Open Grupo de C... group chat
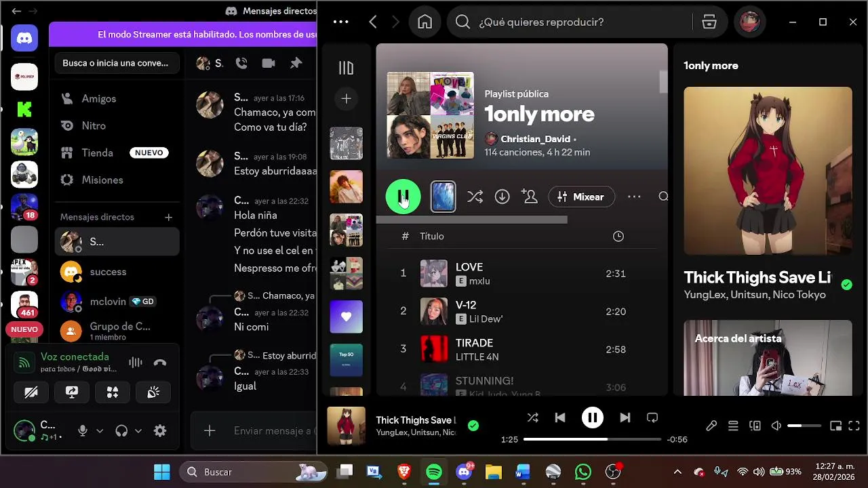 tap(117, 331)
